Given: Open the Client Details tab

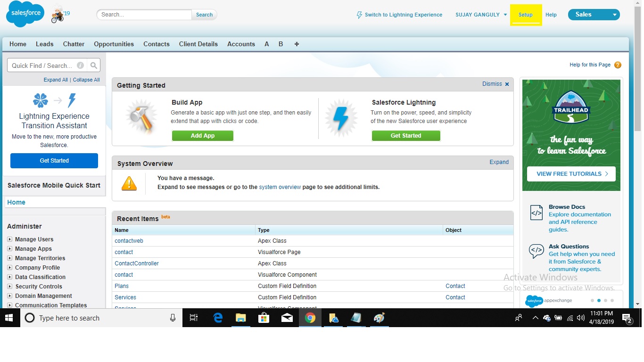Looking at the screenshot, I should [x=198, y=44].
